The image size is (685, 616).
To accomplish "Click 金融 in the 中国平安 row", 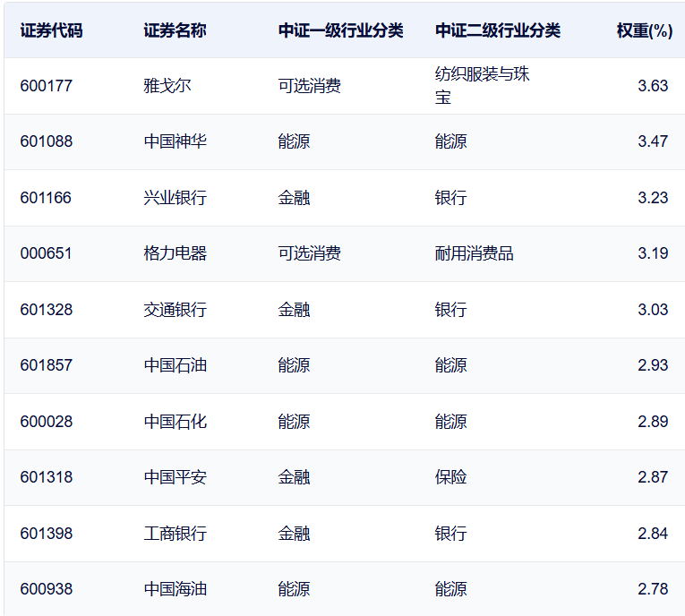I will click(x=294, y=477).
